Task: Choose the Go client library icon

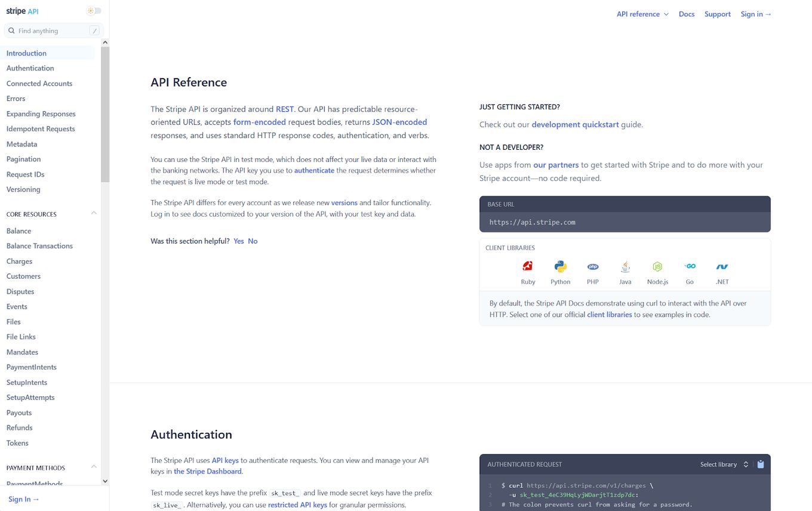Action: (690, 266)
